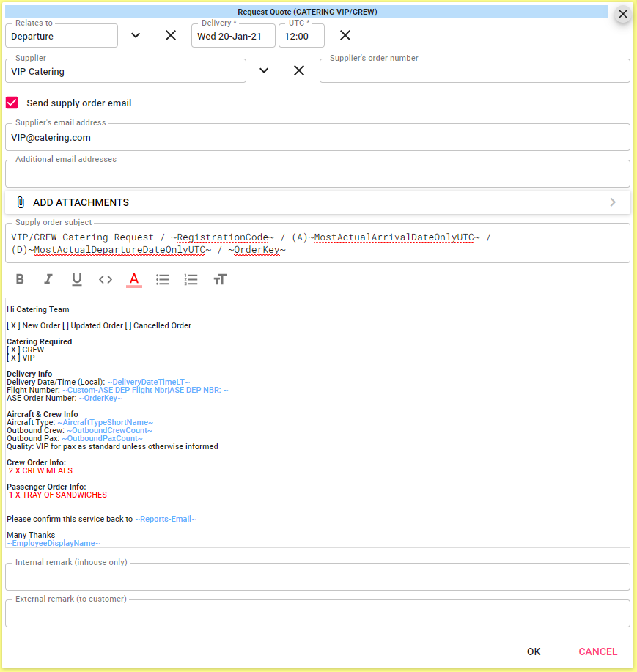Viewport: 637px width, 672px height.
Task: Toggle bold formatting in editor toolbar
Action: pyautogui.click(x=20, y=279)
